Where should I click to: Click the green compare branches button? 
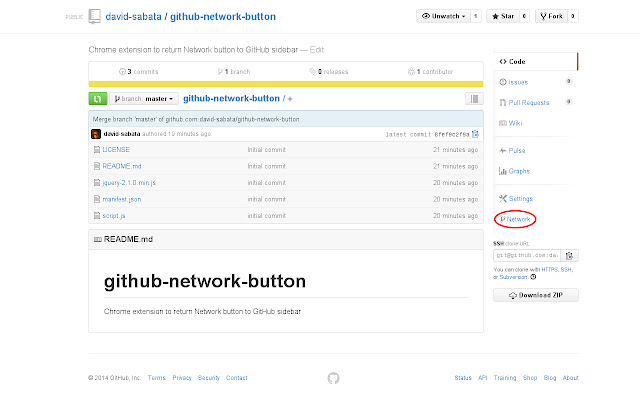(x=98, y=98)
